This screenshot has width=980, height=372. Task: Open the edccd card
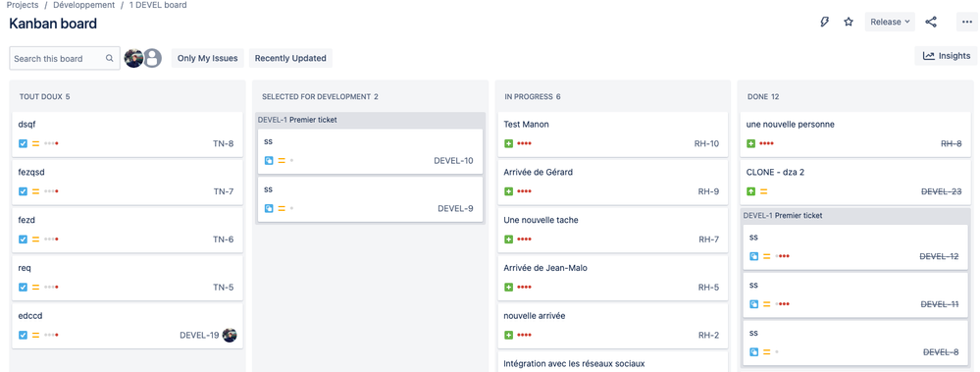pos(128,326)
